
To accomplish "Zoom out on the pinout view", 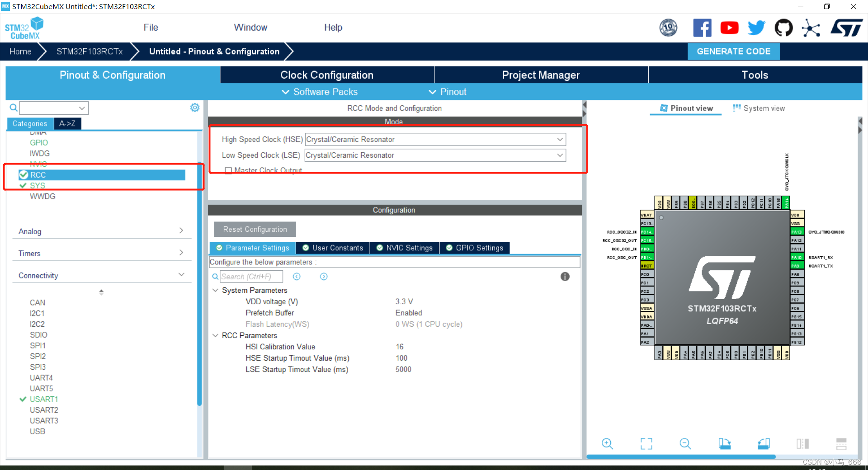I will [685, 444].
